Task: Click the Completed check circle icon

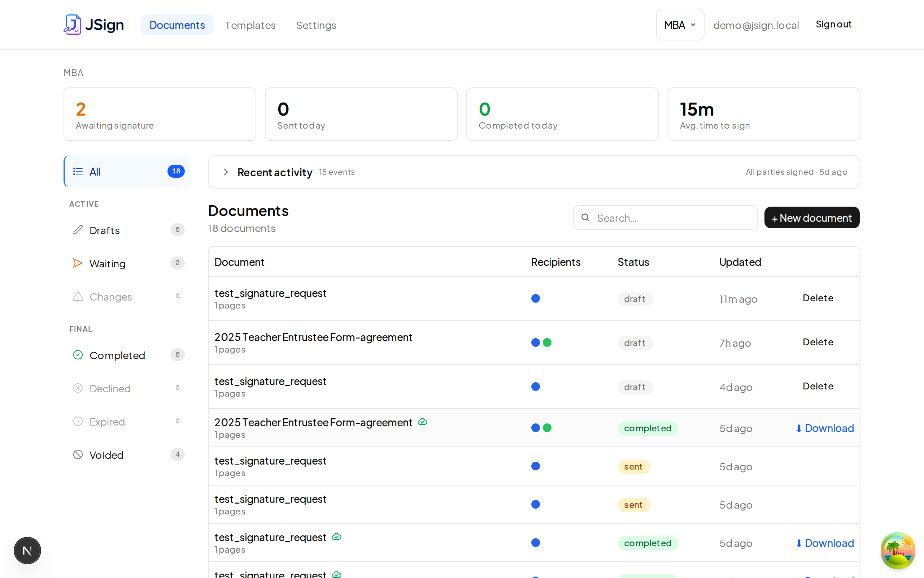Action: (78, 355)
